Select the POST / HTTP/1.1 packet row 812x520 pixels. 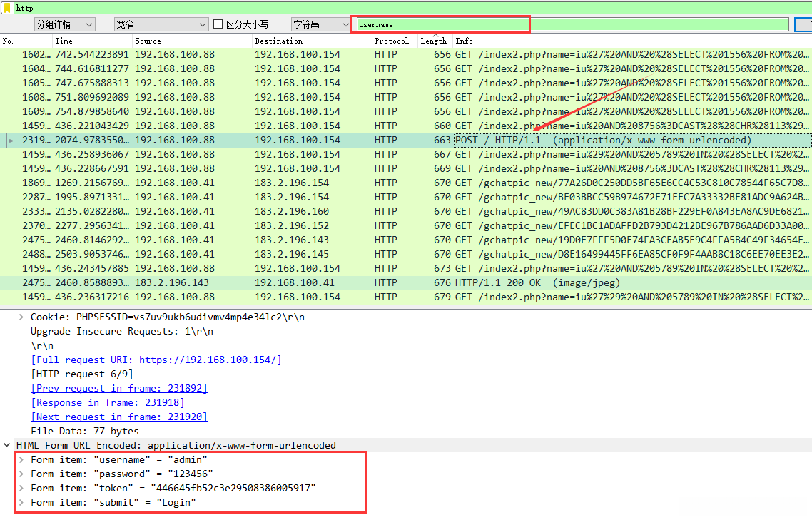[x=406, y=140]
